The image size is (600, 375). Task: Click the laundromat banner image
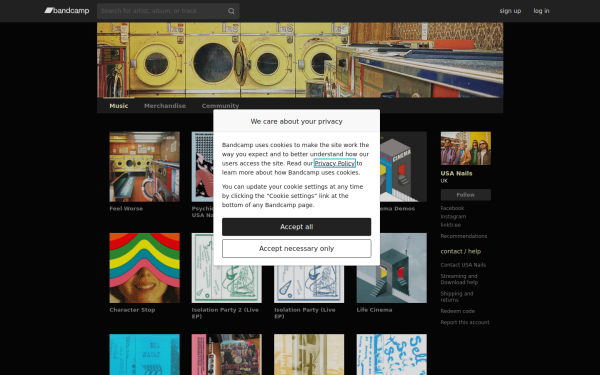[x=300, y=60]
